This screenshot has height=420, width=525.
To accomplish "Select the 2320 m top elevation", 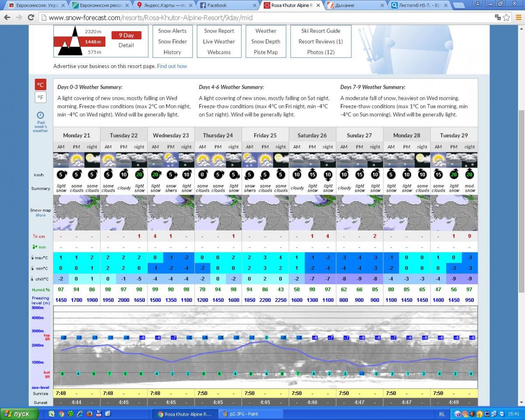I will pyautogui.click(x=93, y=31).
